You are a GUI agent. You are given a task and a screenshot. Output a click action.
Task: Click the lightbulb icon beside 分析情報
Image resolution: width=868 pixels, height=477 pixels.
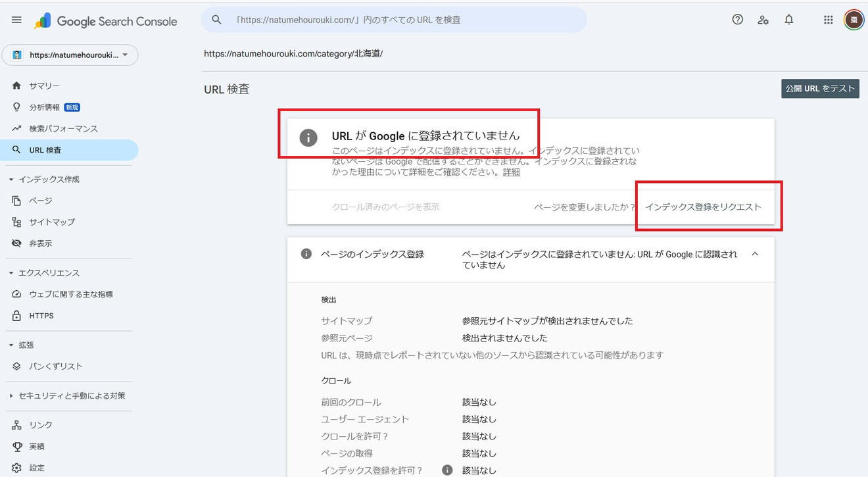[x=16, y=107]
